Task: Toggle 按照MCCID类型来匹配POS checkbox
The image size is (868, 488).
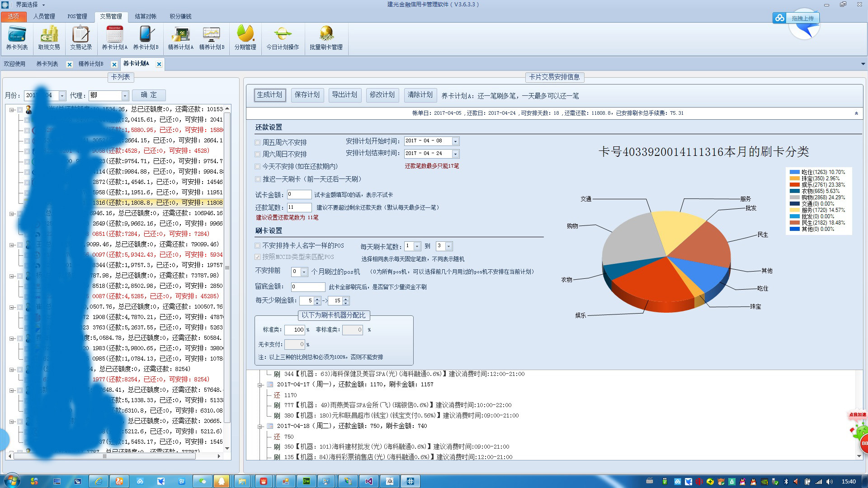Action: [x=258, y=257]
